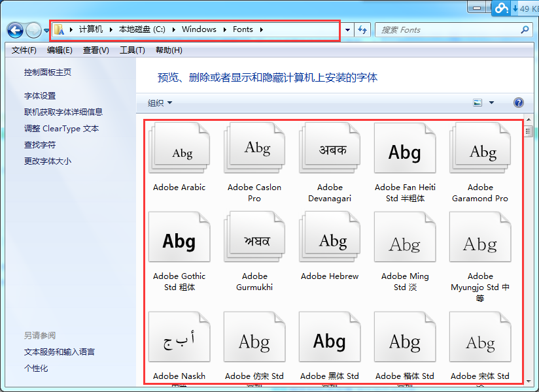Viewport: 539px width, 392px height.
Task: Select Adobe Myungjo Std 中等 font icon
Action: [480, 237]
